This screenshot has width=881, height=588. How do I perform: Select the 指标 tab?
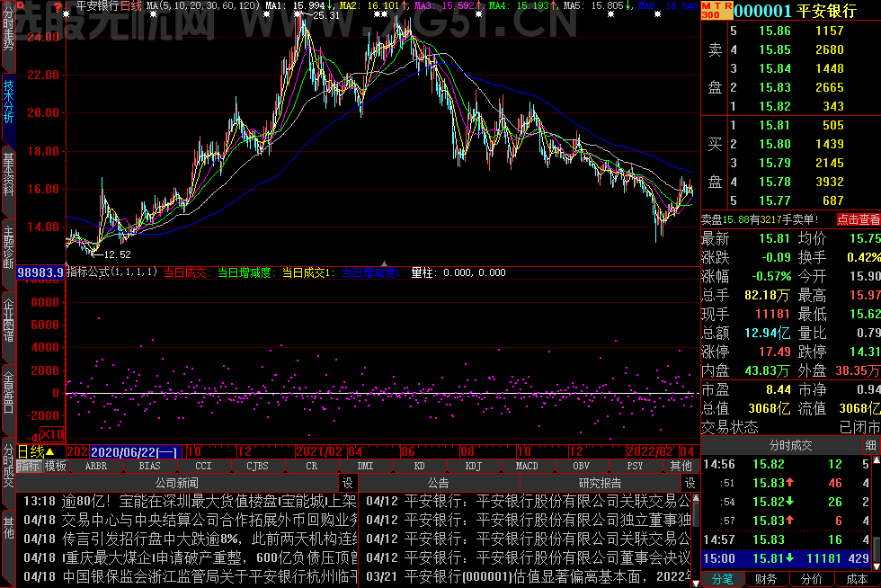29,466
